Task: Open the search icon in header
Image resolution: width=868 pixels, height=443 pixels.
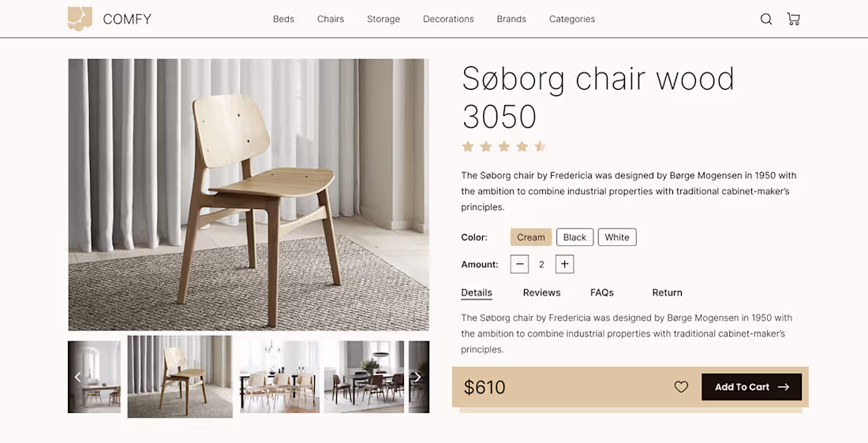Action: pos(766,20)
